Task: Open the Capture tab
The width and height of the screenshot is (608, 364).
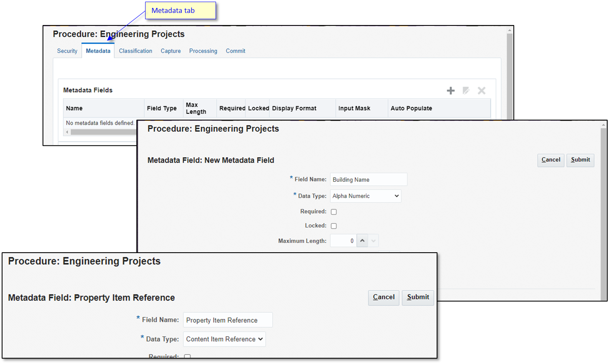Action: (x=171, y=50)
